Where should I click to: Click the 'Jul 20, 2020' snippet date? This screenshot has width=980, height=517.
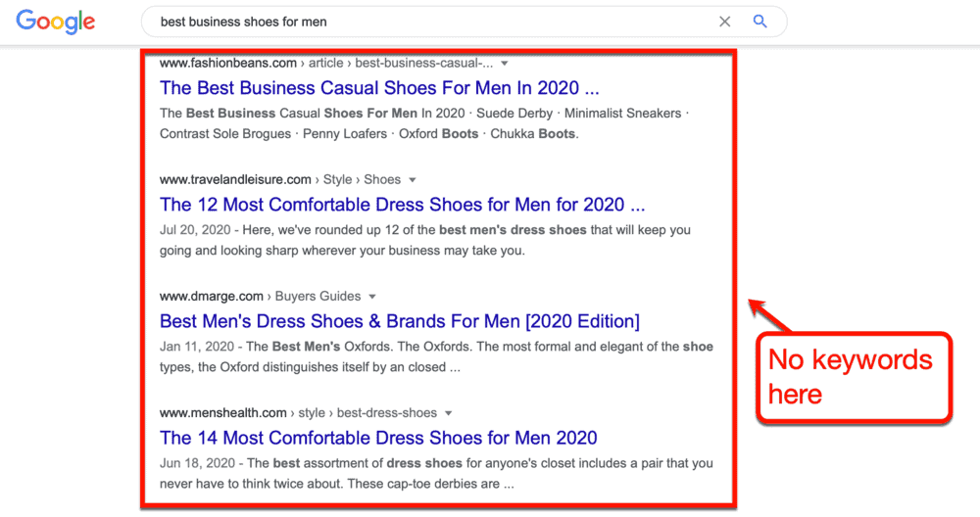(195, 230)
